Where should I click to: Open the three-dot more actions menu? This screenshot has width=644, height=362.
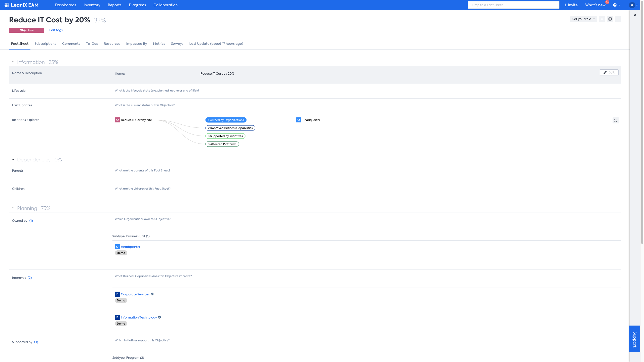coord(618,19)
